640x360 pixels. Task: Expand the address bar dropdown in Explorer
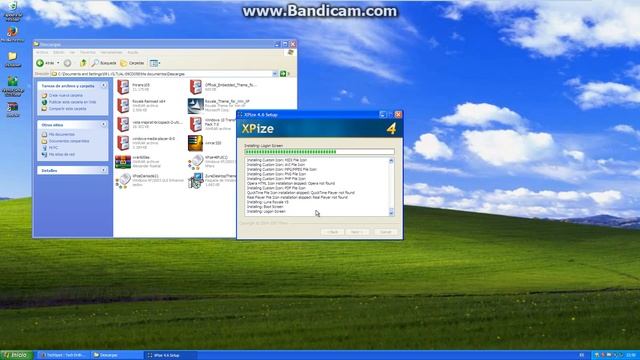(x=275, y=74)
